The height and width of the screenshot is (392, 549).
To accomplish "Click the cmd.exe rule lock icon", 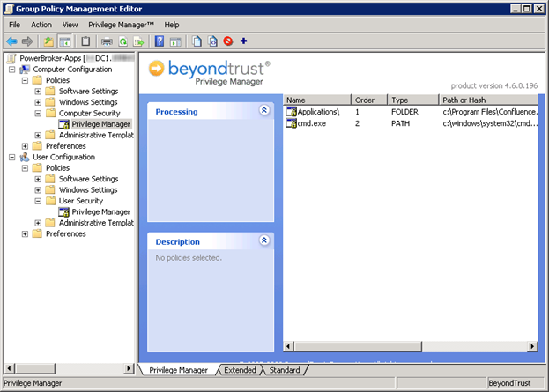I will tap(292, 123).
